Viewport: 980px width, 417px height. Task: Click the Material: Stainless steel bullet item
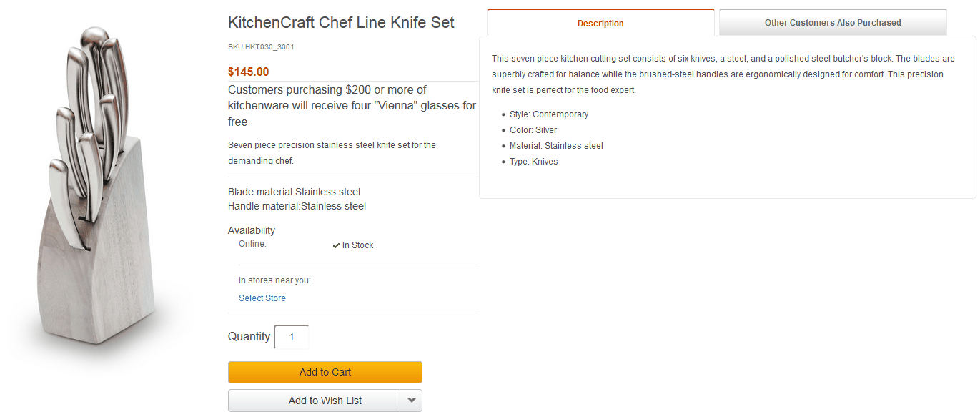pos(556,145)
